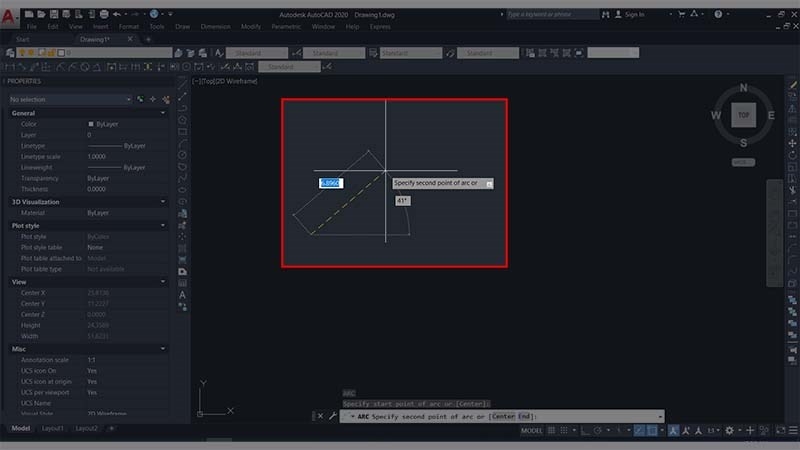This screenshot has width=800, height=450.
Task: Open the 'No selection' object dropdown
Action: pyautogui.click(x=70, y=100)
